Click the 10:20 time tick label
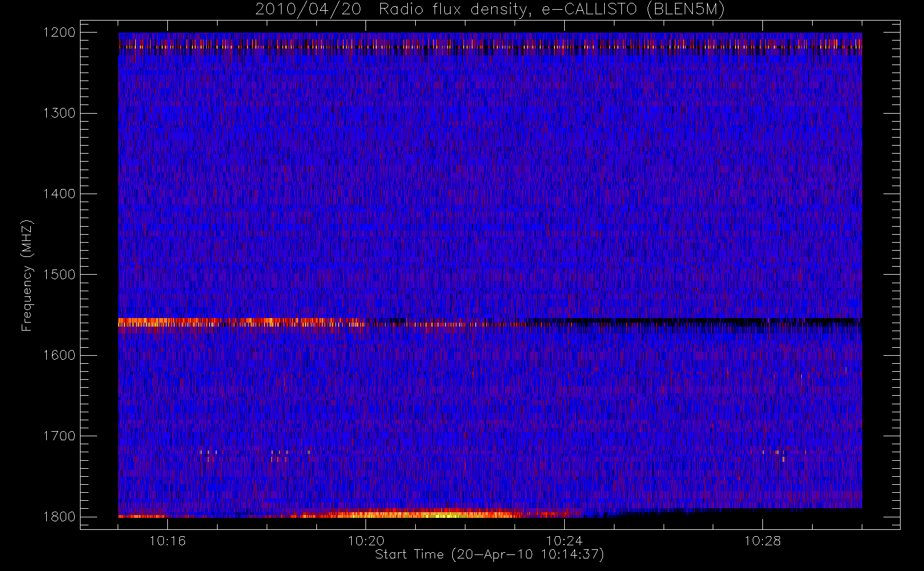The width and height of the screenshot is (924, 571). pos(366,541)
